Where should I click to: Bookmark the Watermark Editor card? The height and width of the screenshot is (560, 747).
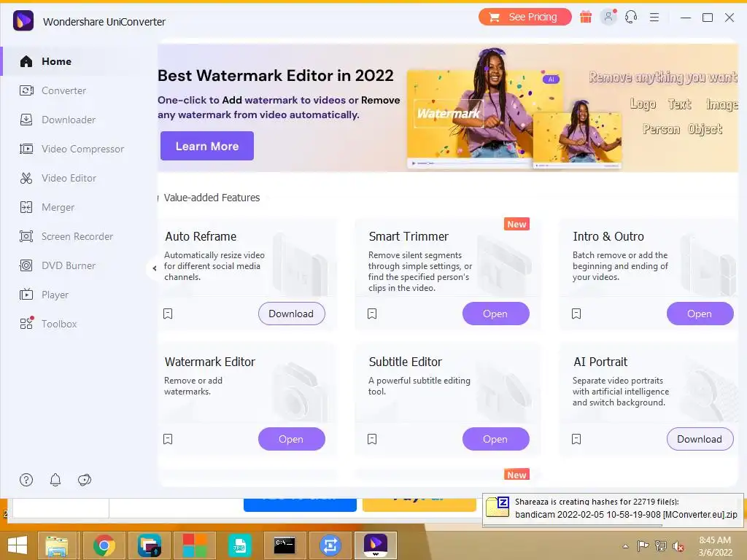point(168,439)
